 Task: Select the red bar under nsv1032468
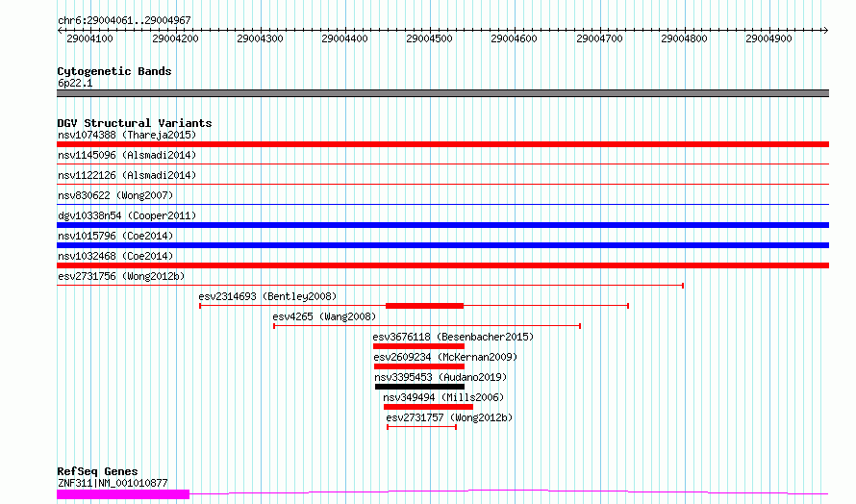(442, 265)
